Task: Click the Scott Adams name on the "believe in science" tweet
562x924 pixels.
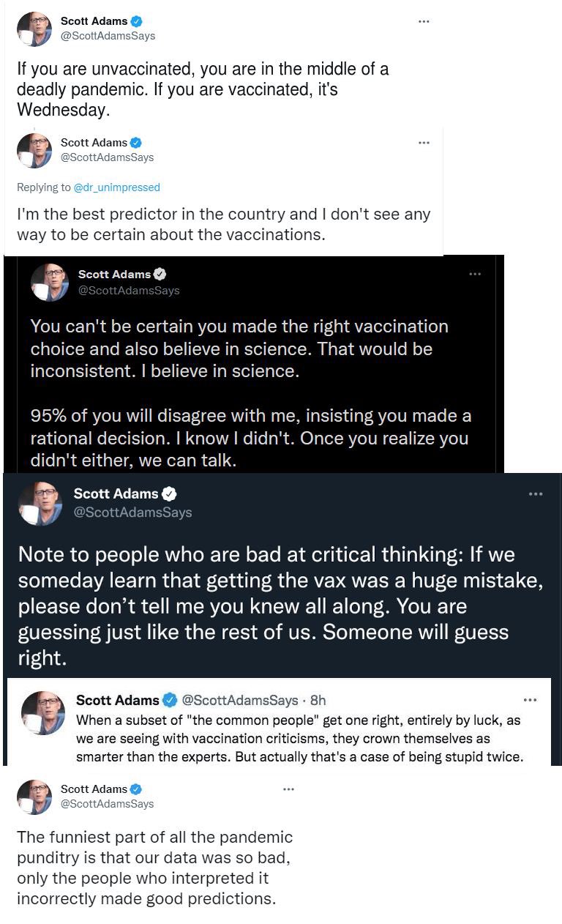Action: coord(114,275)
